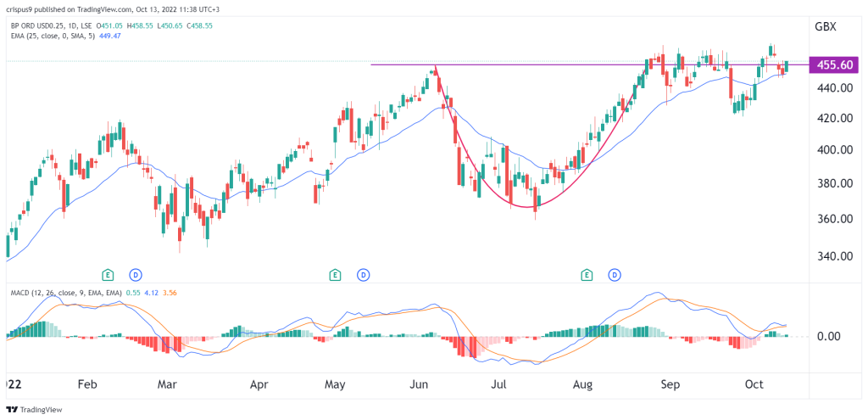Image resolution: width=868 pixels, height=420 pixels.
Task: Click the blue EMA value 449.47
Action: pos(108,36)
